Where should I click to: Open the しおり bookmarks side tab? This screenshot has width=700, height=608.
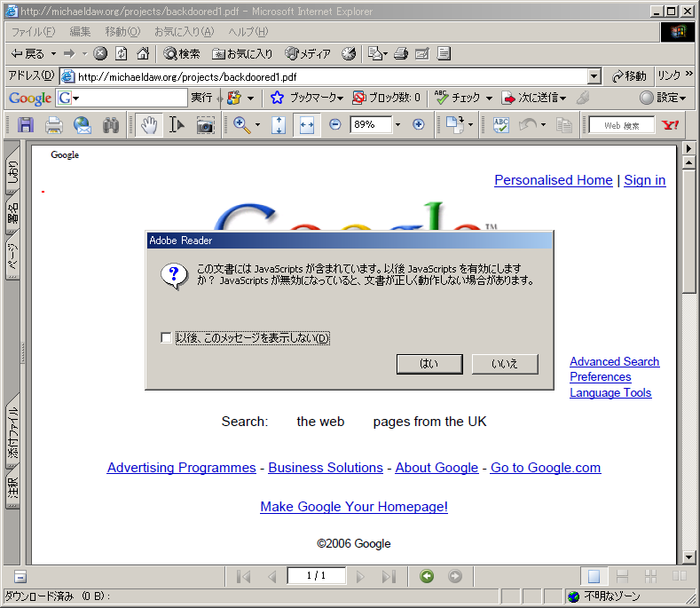12,170
